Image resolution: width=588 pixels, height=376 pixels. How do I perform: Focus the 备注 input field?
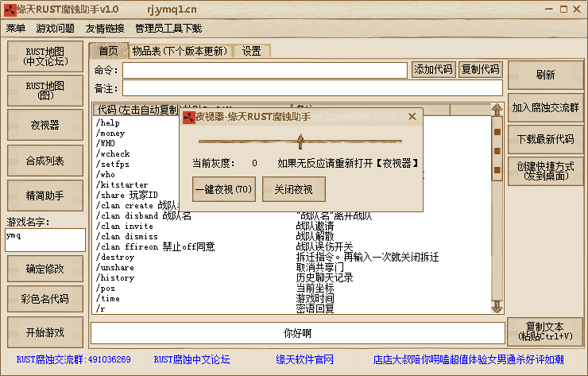[x=312, y=88]
